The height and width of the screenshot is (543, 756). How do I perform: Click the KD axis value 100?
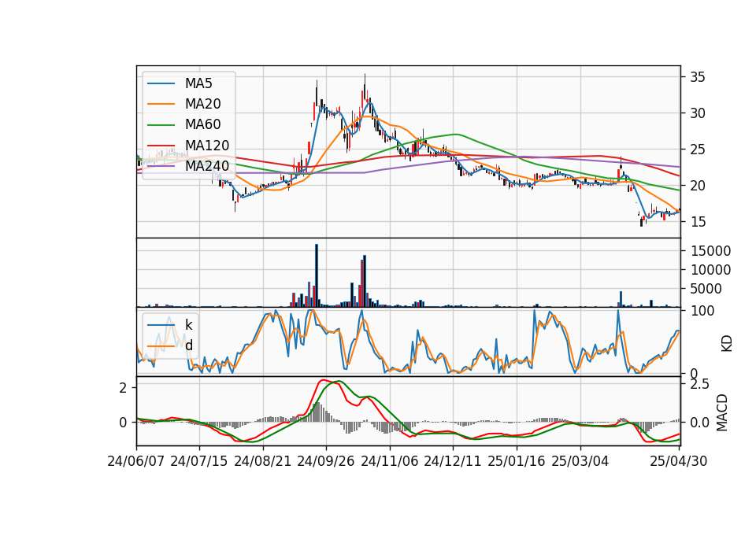(702, 311)
